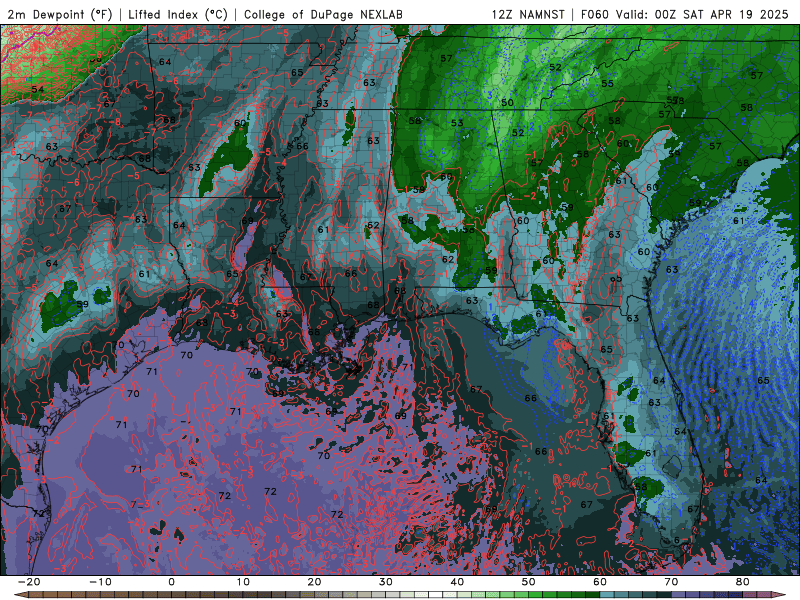This screenshot has width=800, height=600.
Task: Click the "12Z NAMNST" model run label
Action: [x=528, y=14]
